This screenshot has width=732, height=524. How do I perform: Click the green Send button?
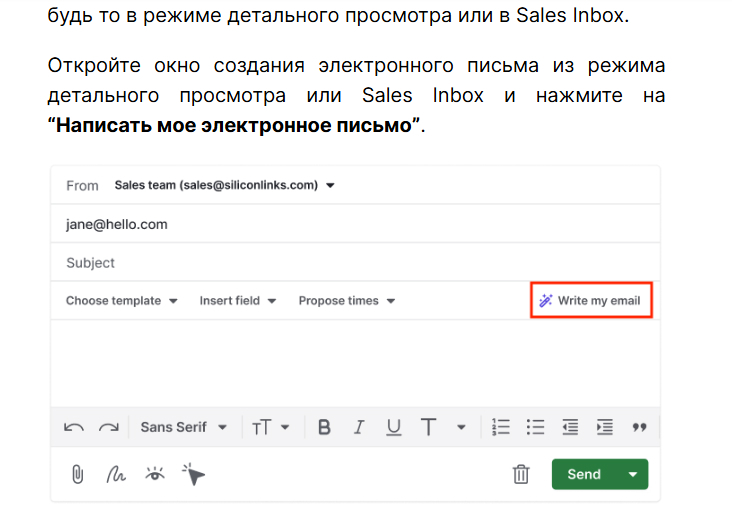(x=584, y=474)
